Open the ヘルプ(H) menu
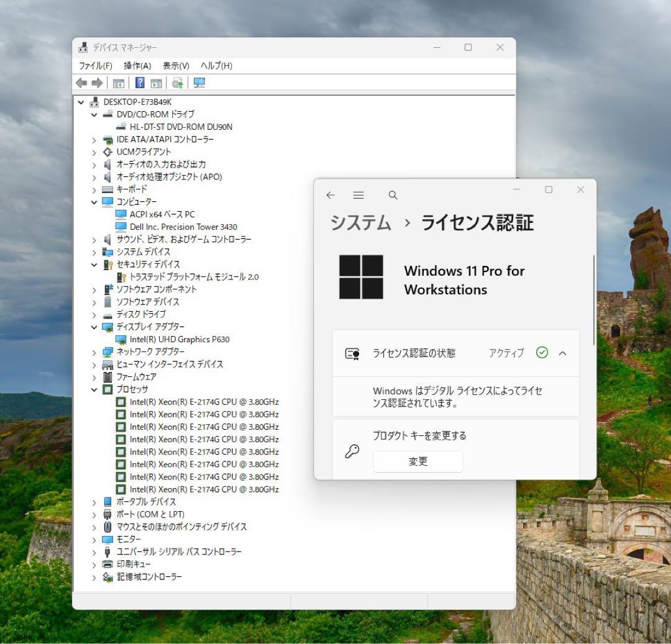 coord(217,66)
